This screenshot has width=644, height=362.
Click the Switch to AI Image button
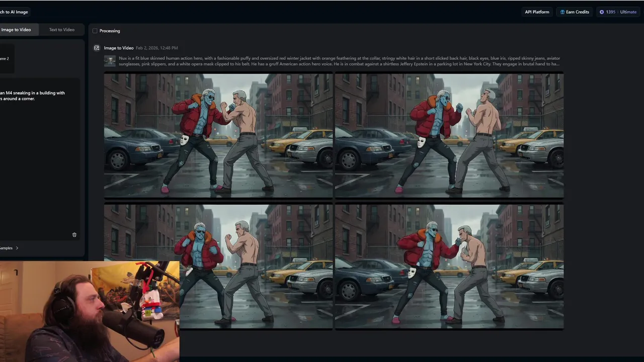pos(14,12)
